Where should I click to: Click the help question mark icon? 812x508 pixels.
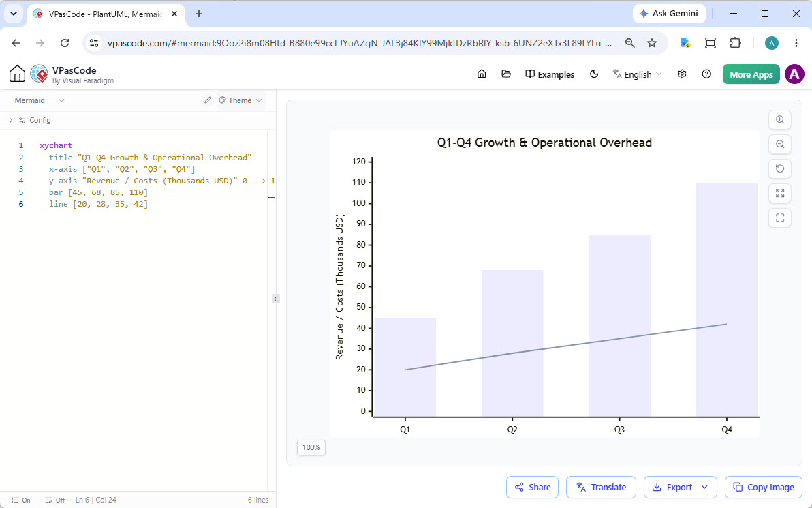(706, 74)
